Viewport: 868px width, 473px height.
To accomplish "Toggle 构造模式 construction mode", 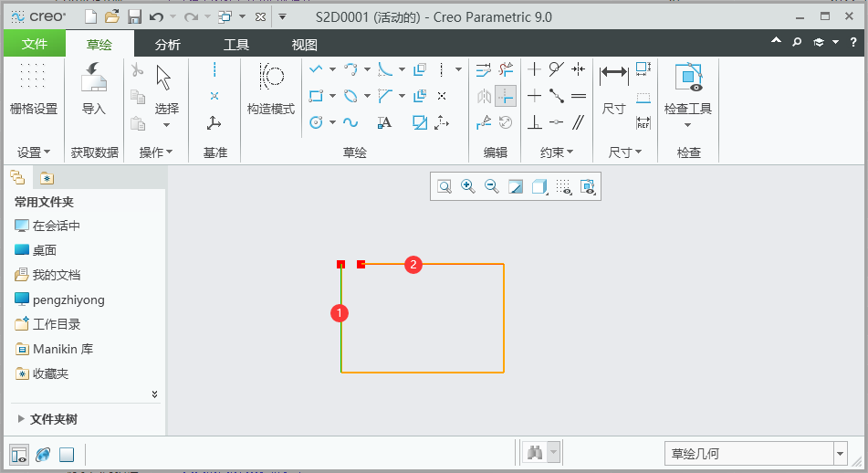I will point(271,89).
